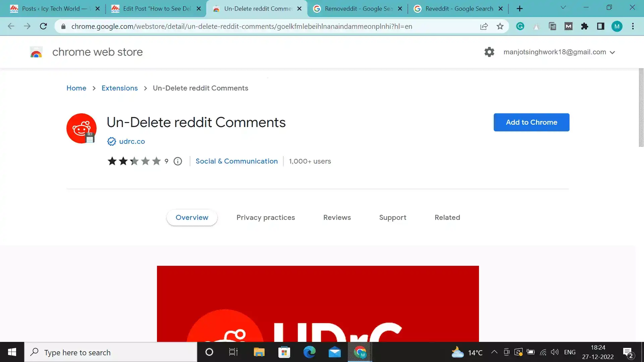
Task: Reload the current page
Action: tap(43, 26)
